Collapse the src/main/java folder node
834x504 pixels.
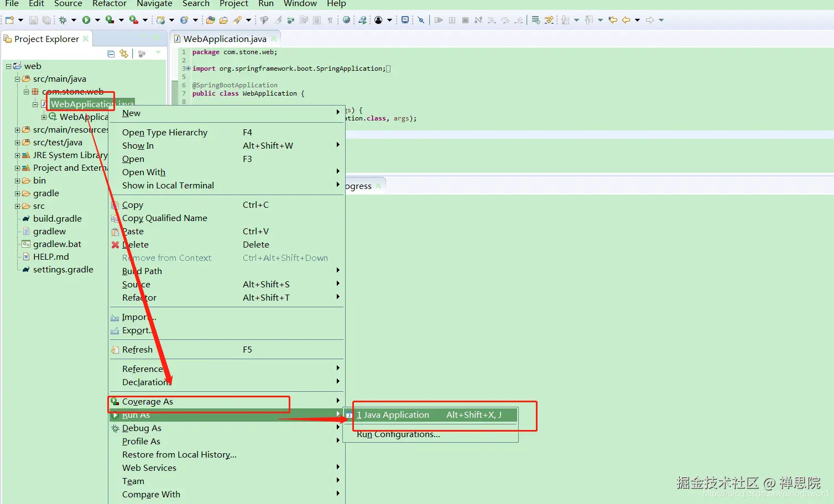tap(17, 79)
